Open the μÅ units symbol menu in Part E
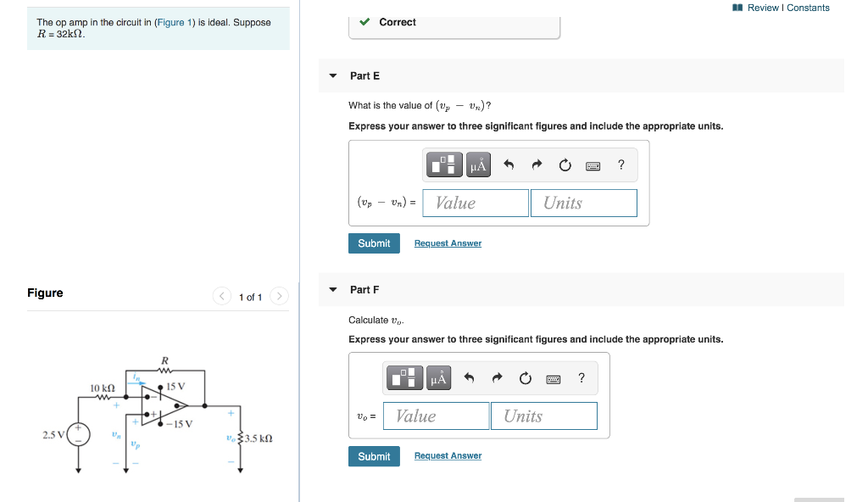Image resolution: width=868 pixels, height=502 pixels. (x=476, y=165)
